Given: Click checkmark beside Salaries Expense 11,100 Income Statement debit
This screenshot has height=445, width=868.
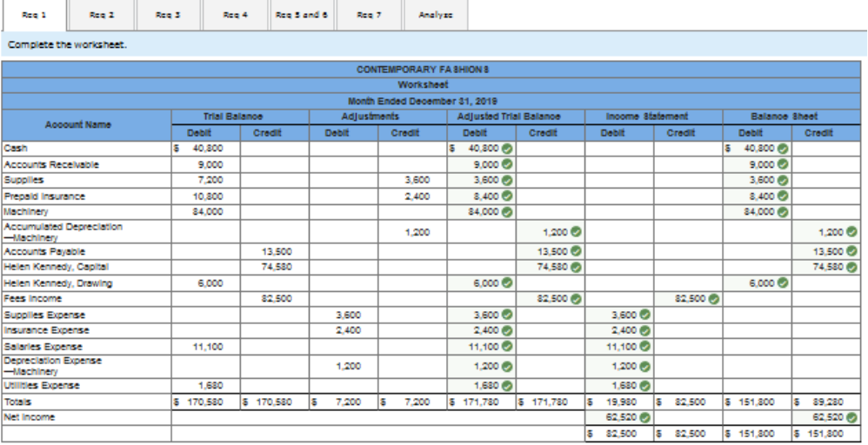Looking at the screenshot, I should pos(646,346).
